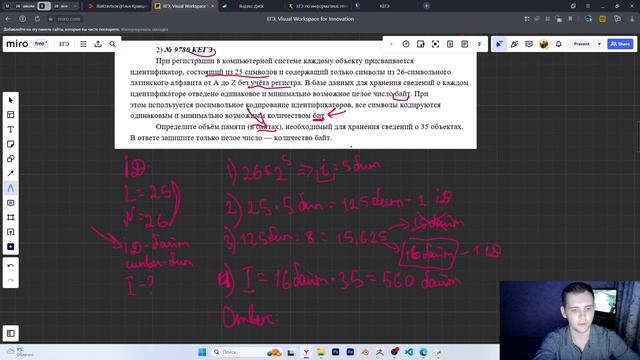Open the reactions confetti icon
640x360 pixels.
point(514,44)
